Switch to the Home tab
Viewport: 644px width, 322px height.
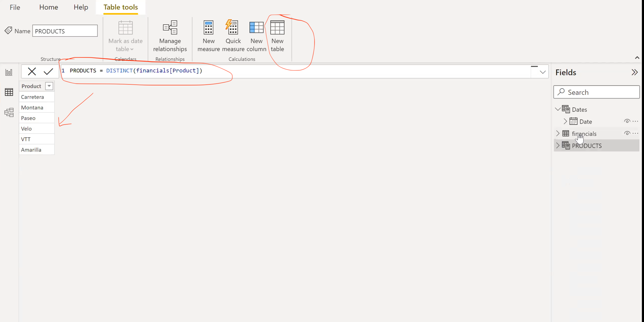pos(49,7)
